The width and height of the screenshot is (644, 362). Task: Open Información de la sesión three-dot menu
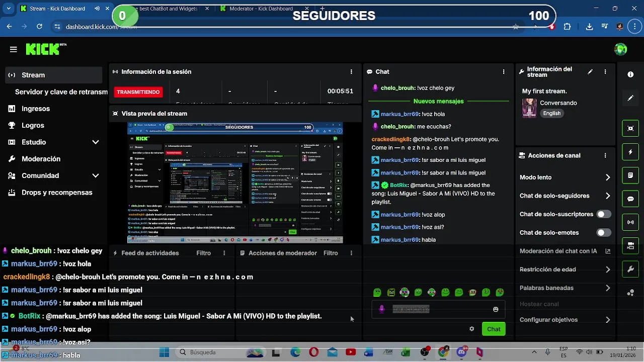pos(351,72)
